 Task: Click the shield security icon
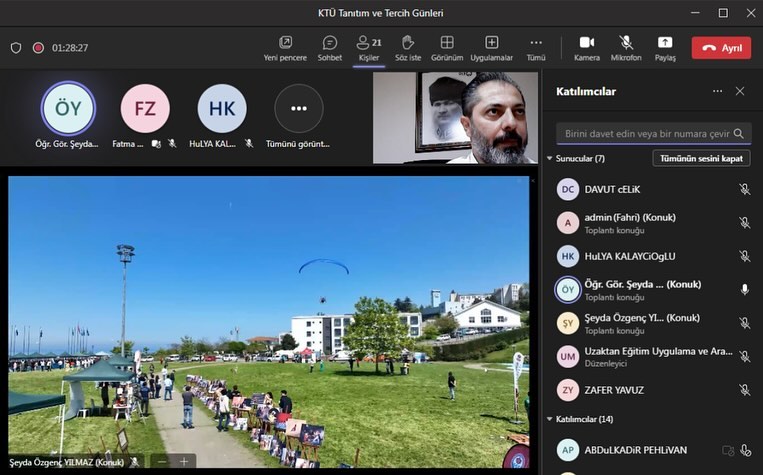[x=16, y=48]
